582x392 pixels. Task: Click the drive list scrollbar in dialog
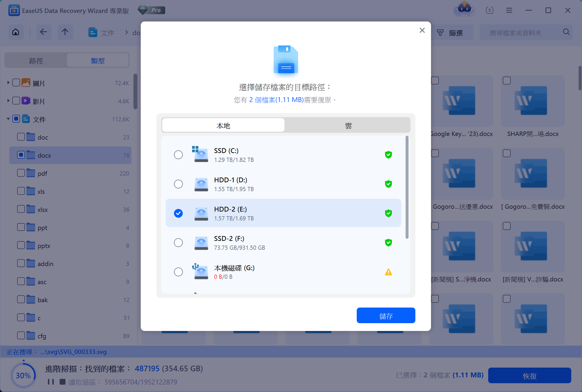point(407,187)
